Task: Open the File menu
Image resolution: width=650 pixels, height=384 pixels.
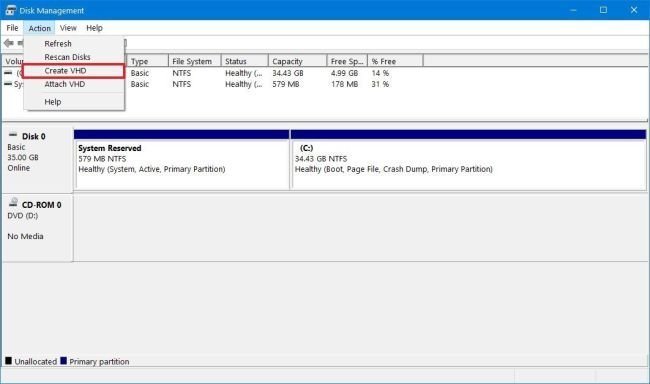Action: (12, 28)
